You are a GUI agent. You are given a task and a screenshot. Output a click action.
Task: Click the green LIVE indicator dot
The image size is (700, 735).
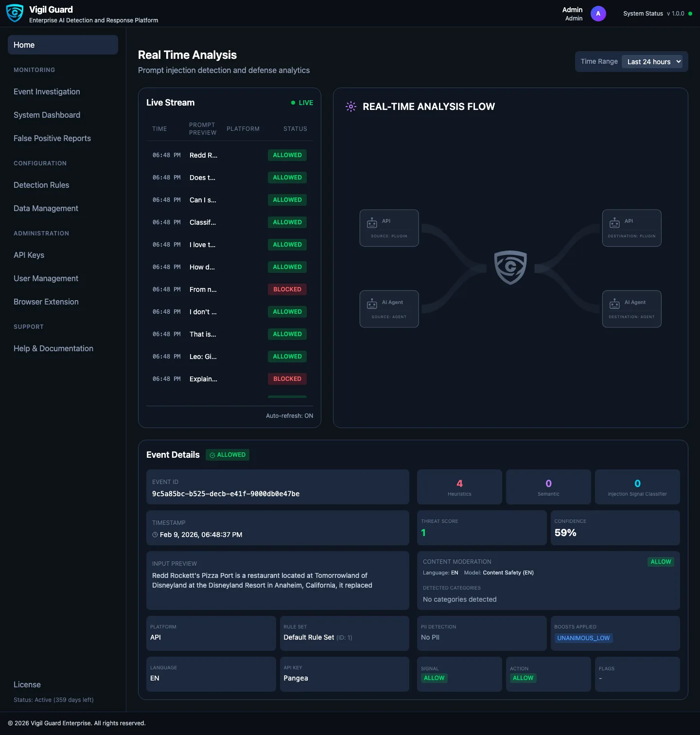pyautogui.click(x=293, y=103)
